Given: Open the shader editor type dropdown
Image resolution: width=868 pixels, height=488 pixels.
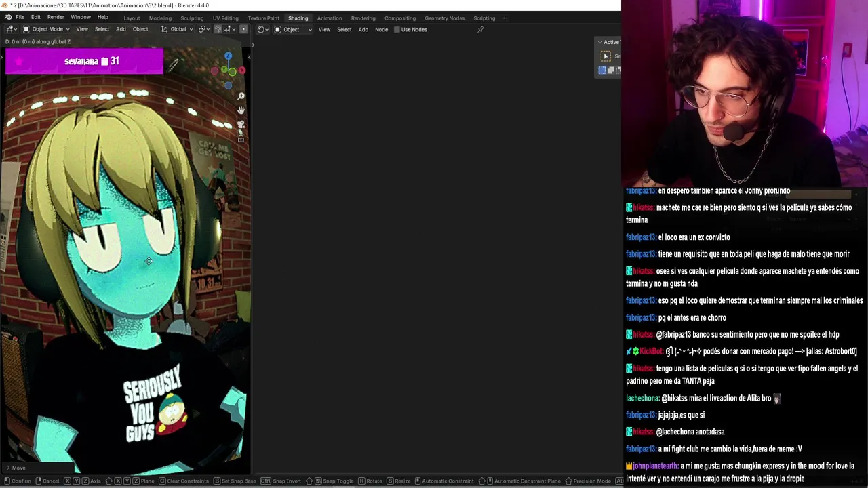Looking at the screenshot, I should point(263,29).
